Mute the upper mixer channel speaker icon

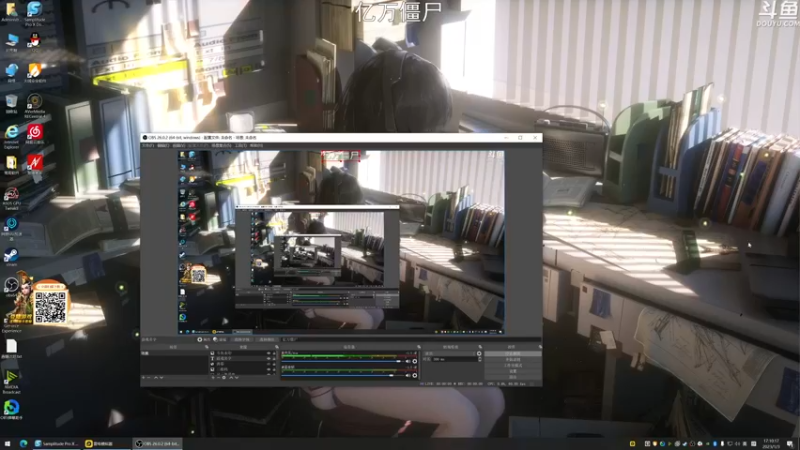[x=408, y=361]
